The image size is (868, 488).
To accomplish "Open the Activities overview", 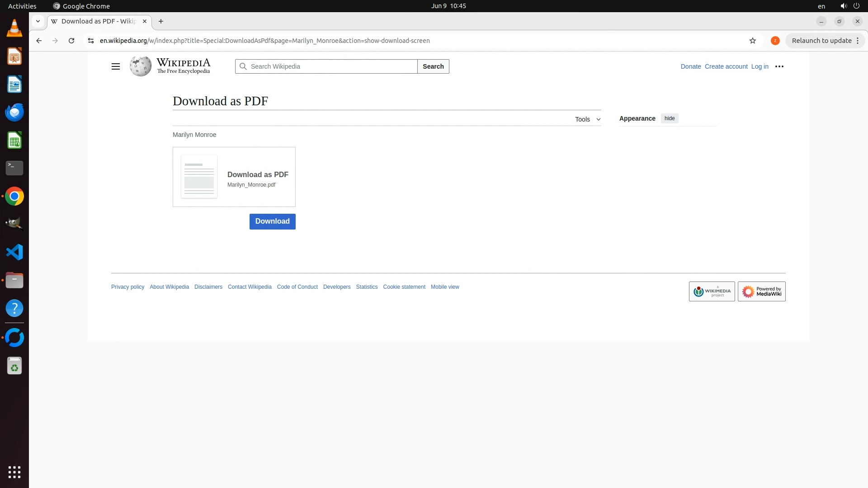I will 22,6.
